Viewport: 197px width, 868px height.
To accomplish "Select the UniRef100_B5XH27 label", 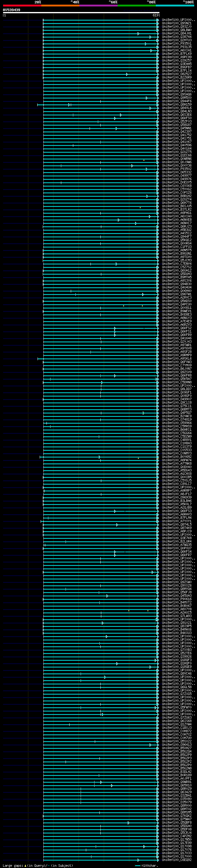I will (x=177, y=748).
